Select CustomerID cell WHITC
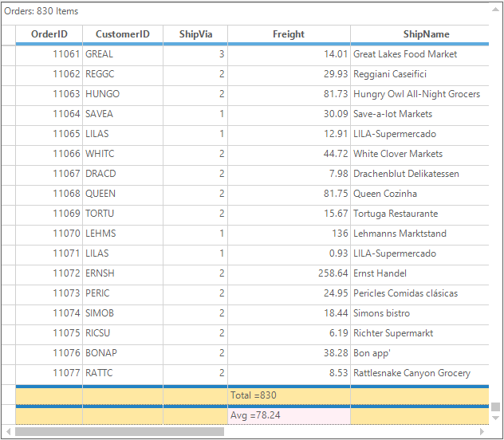 pos(123,155)
